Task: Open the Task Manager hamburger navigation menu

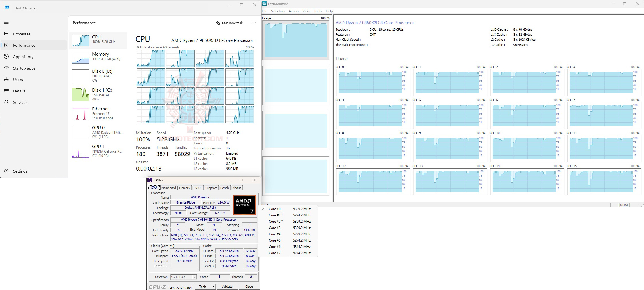Action: [6, 22]
